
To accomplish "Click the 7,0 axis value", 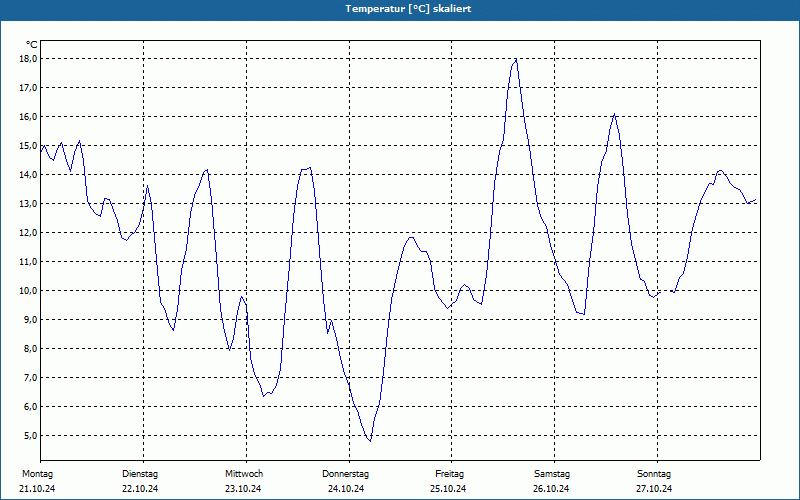I will coord(30,378).
